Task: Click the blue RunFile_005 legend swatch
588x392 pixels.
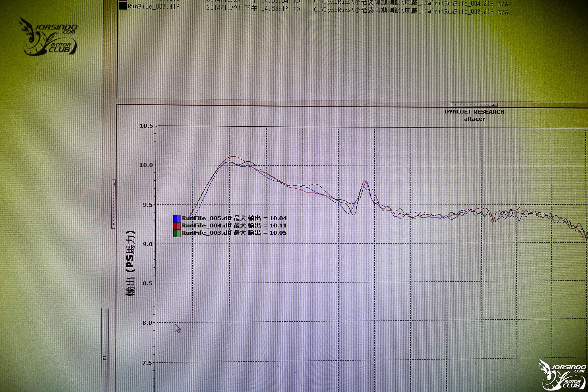Action: 177,218
